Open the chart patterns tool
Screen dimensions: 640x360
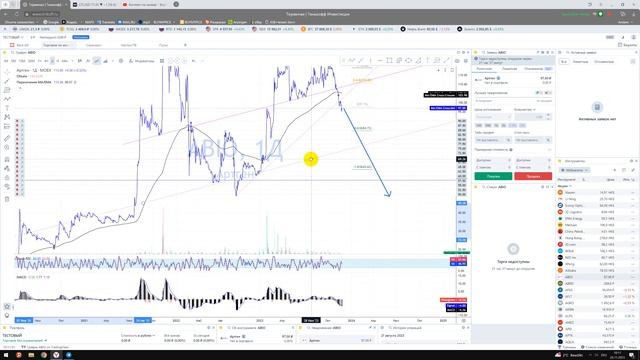pyautogui.click(x=7, y=117)
